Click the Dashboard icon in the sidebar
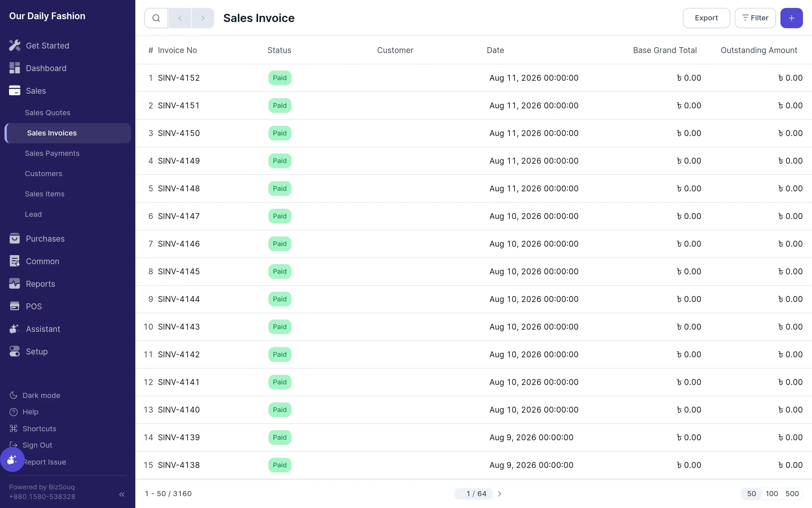 point(14,68)
